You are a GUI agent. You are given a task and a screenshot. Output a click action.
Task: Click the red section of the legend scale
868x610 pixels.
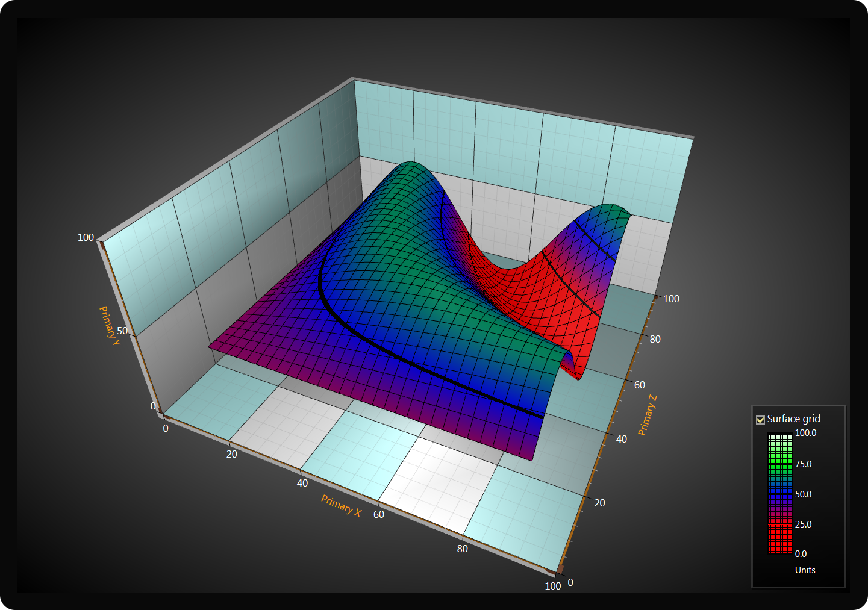(780, 539)
